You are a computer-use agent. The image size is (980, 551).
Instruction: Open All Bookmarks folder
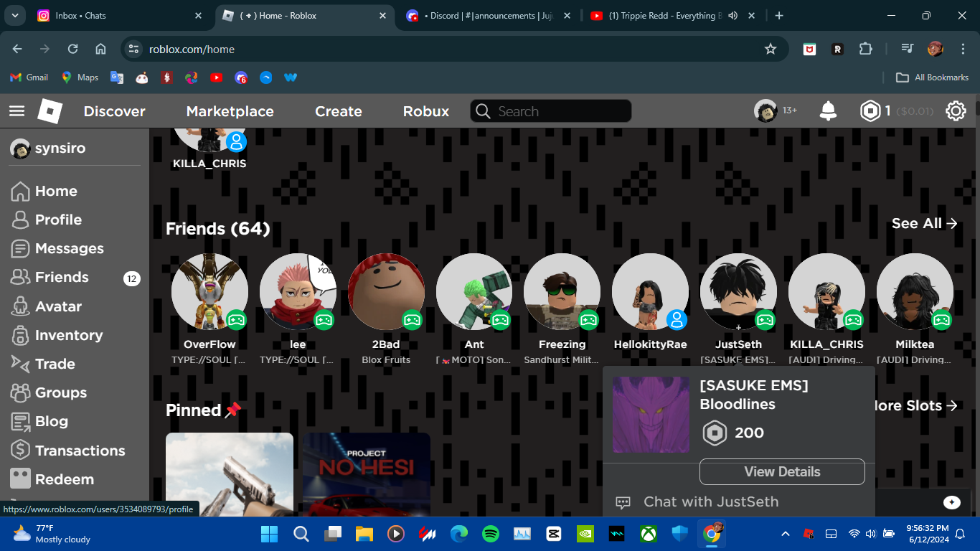933,77
